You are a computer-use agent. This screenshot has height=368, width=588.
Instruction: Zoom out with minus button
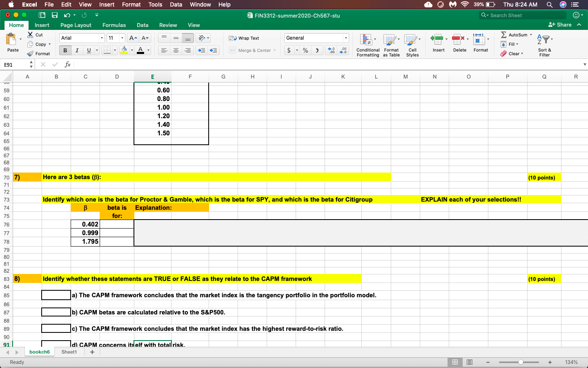coord(488,362)
